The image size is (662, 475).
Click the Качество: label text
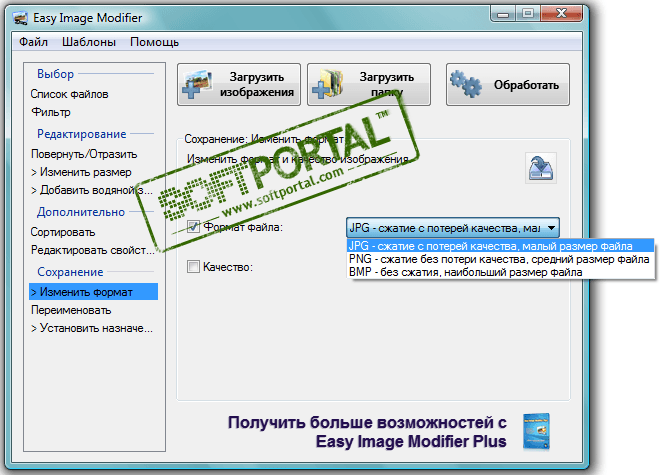[228, 267]
